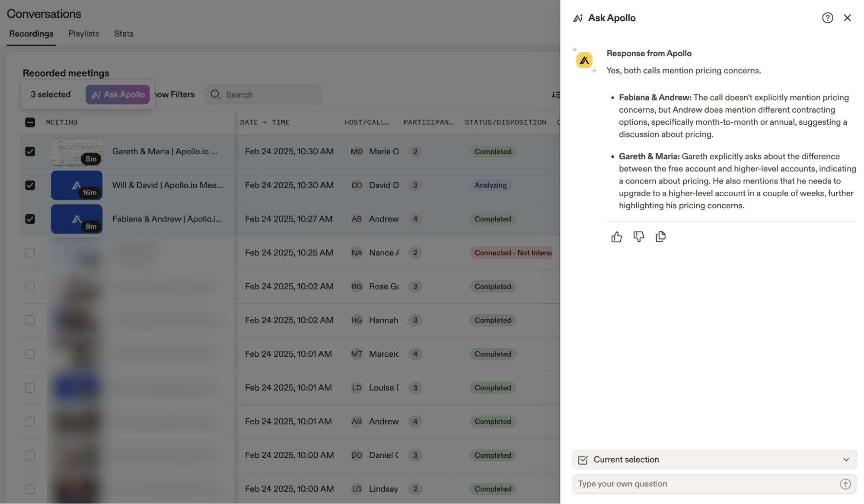
Task: Uncheck the Will & David meeting
Action: (30, 185)
